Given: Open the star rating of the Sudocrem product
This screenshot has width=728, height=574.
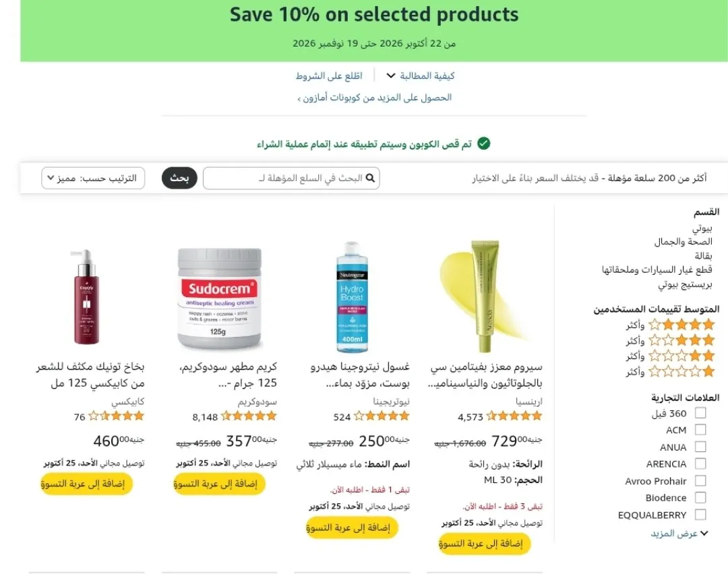Looking at the screenshot, I should tap(248, 416).
